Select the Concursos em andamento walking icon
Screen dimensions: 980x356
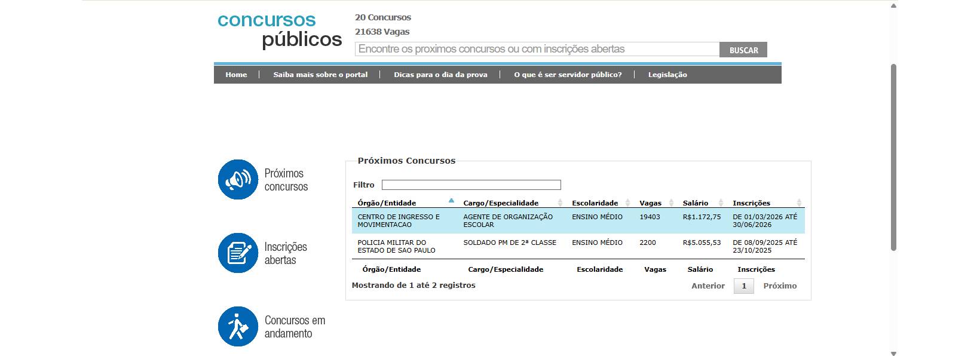click(238, 326)
